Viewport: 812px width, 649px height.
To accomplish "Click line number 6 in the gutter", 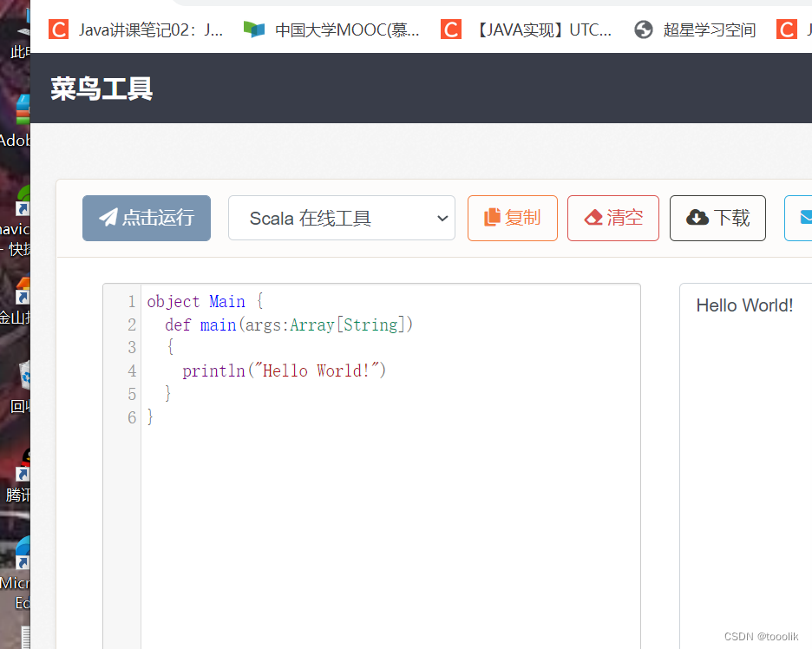I will click(x=132, y=417).
